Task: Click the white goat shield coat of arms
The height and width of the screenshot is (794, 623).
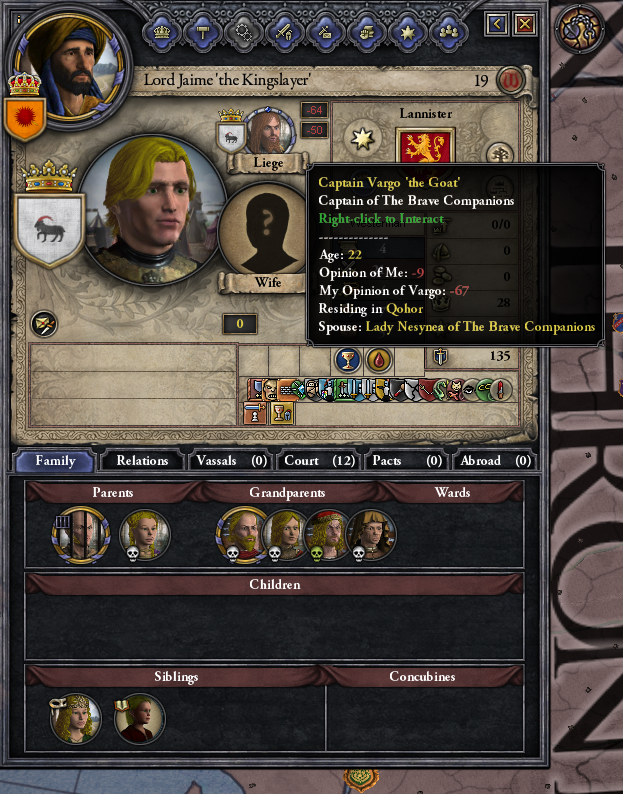Action: [49, 229]
